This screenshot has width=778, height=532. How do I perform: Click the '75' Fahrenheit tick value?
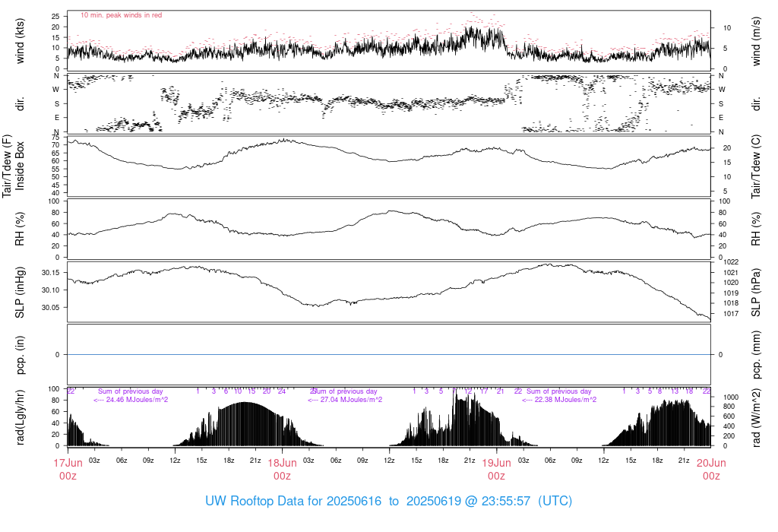point(55,138)
